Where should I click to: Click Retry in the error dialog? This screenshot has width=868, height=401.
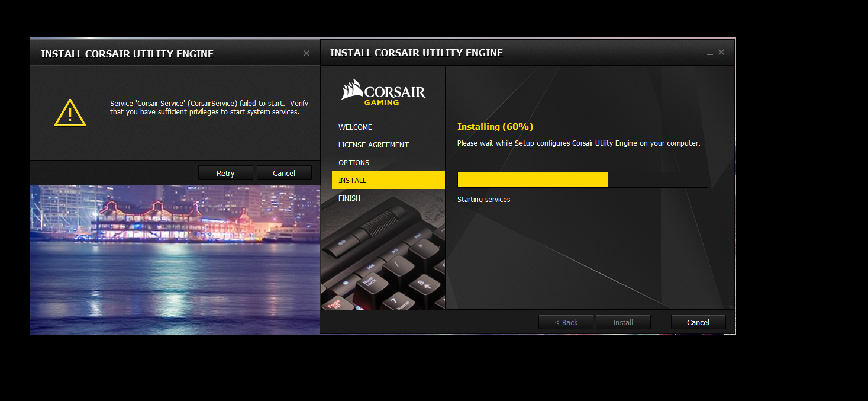pyautogui.click(x=225, y=173)
